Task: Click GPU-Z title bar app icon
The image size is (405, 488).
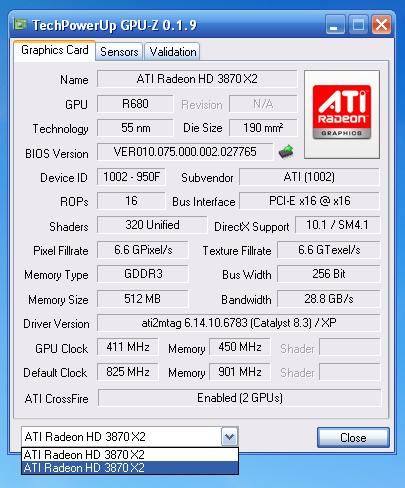Action: 20,25
